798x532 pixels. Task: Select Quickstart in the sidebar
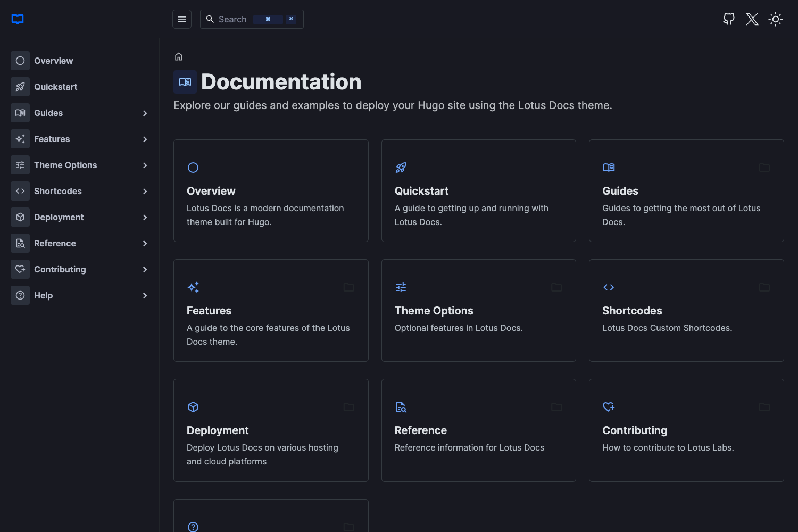55,87
